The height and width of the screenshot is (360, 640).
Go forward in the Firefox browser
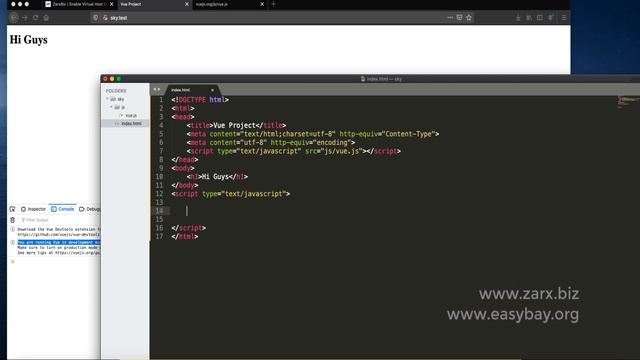pos(24,18)
